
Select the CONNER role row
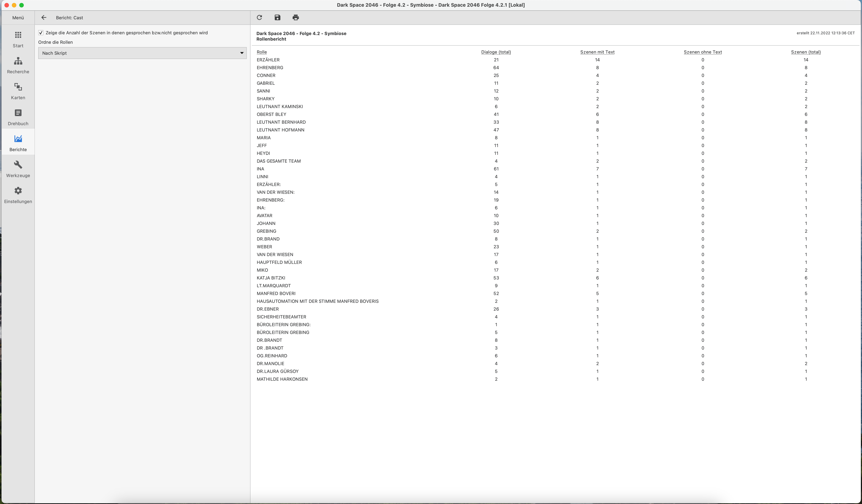point(266,76)
